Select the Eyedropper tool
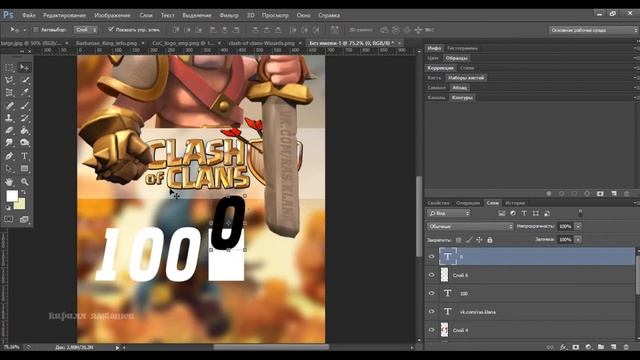The width and height of the screenshot is (640, 360). coord(24,93)
